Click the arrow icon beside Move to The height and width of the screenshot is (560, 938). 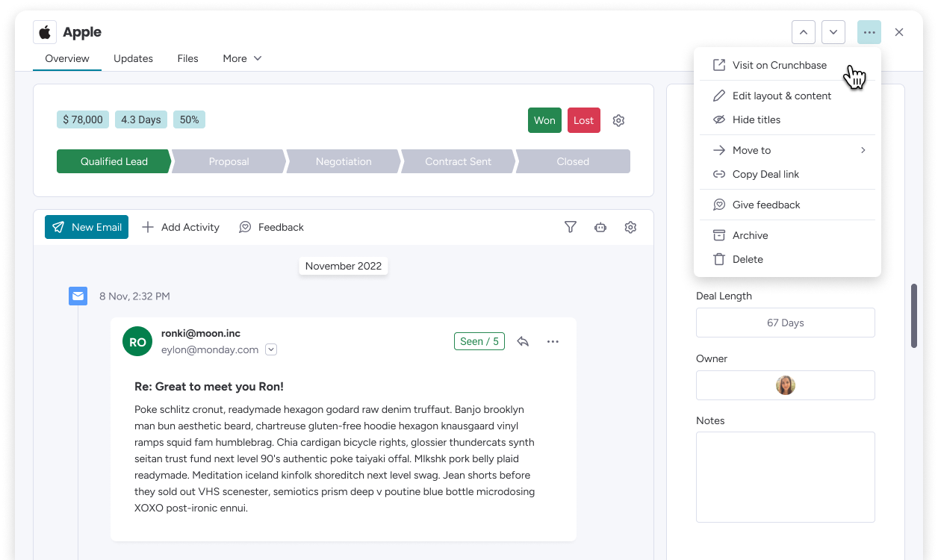click(x=719, y=150)
